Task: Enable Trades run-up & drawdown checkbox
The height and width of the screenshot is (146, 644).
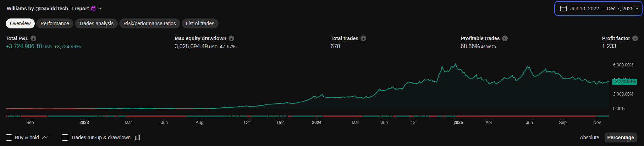Action: click(x=65, y=137)
